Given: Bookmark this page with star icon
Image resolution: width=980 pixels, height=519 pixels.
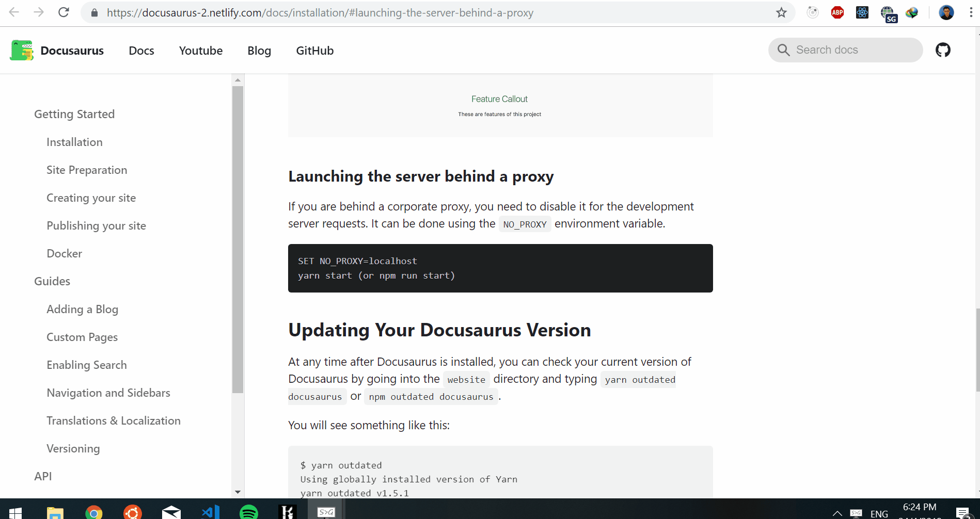Looking at the screenshot, I should pos(781,12).
